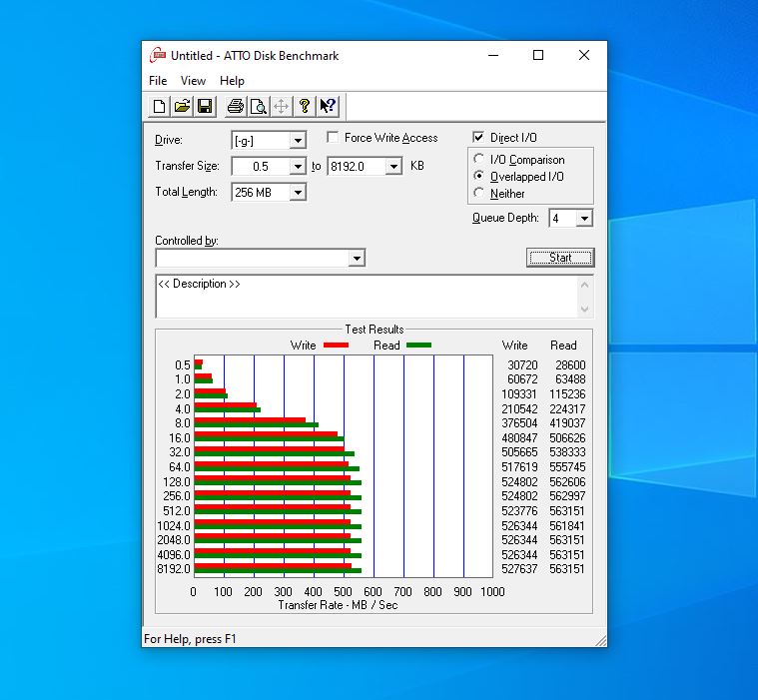This screenshot has height=700, width=758.
Task: Open the Controlled by combo box
Action: 357,259
